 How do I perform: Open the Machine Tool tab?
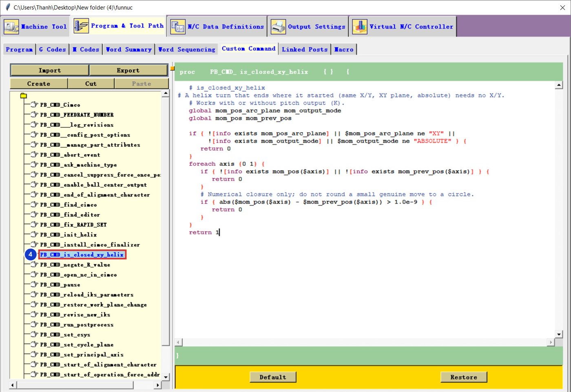pyautogui.click(x=35, y=27)
